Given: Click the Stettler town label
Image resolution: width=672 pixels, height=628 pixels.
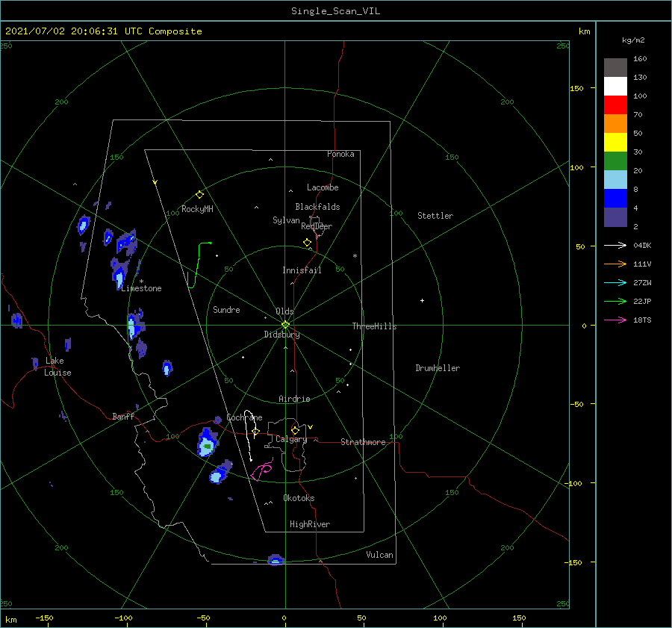Looking at the screenshot, I should pyautogui.click(x=435, y=216).
